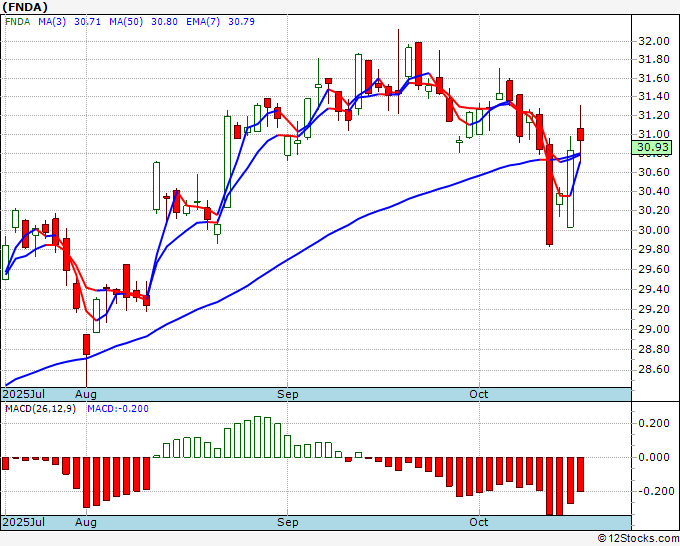Screen dimensions: 680x546
Task: Click the 29.20 price axis label
Action: [654, 309]
